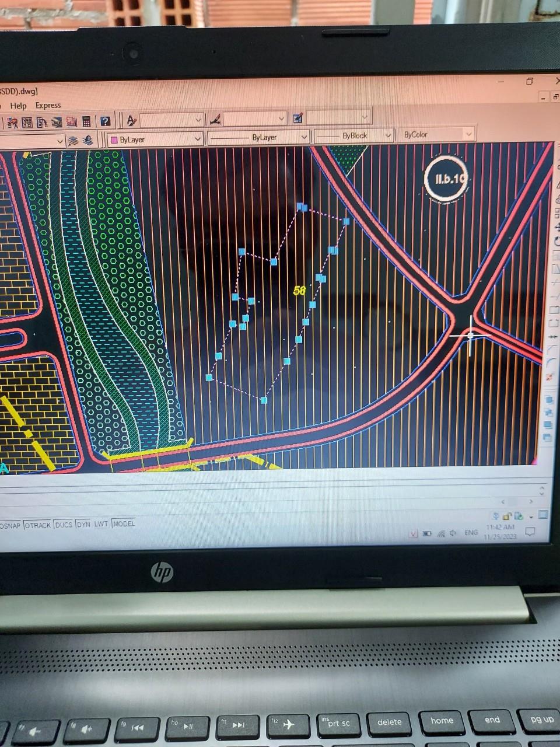The height and width of the screenshot is (747, 560).
Task: Toggle DUCS dynamic UCS mode
Action: 64,525
